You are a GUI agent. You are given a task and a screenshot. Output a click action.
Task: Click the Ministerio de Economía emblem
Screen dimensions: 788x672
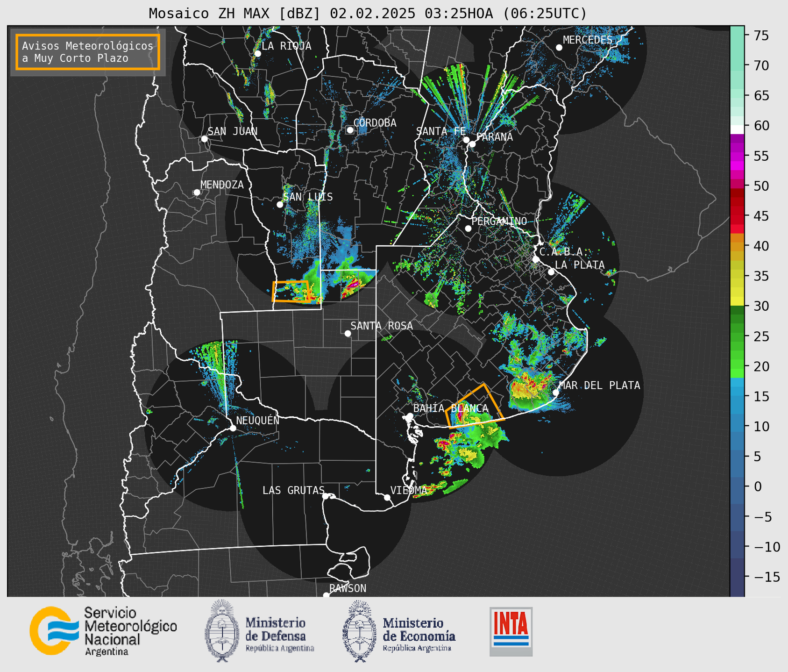pos(359,631)
